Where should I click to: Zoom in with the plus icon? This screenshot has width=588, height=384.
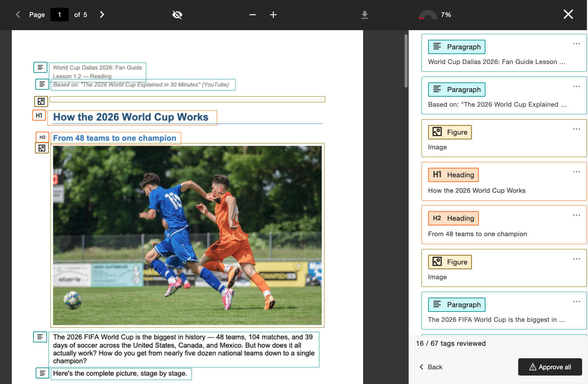(x=273, y=15)
